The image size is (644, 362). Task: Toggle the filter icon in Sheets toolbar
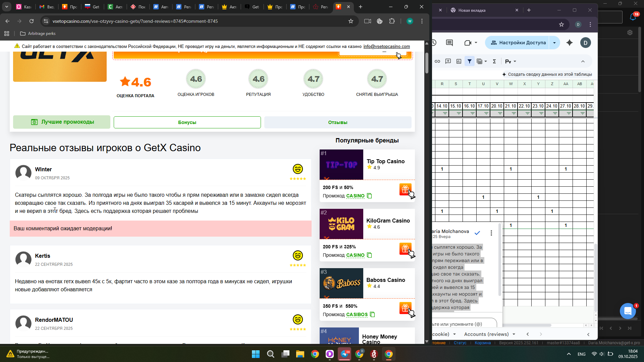[470, 61]
